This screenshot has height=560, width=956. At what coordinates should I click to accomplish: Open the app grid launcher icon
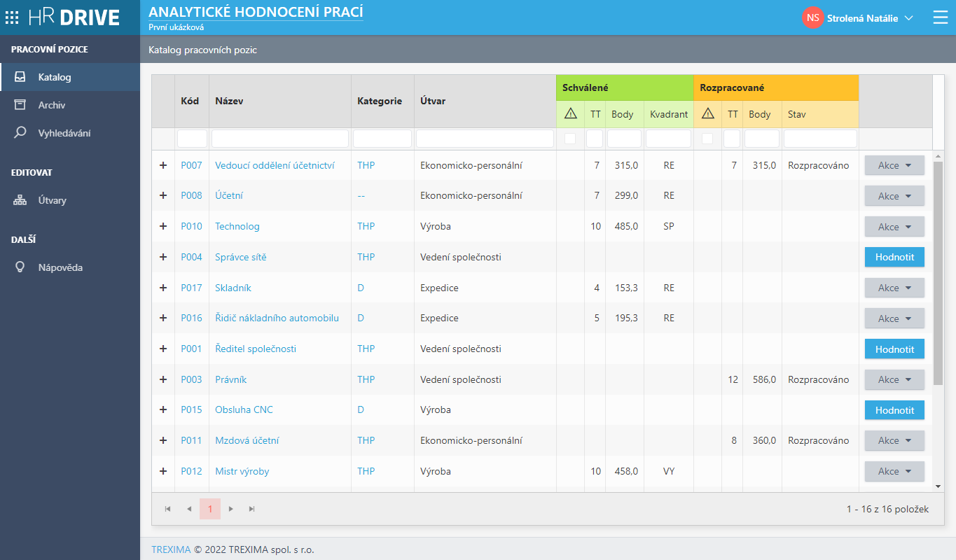click(12, 18)
